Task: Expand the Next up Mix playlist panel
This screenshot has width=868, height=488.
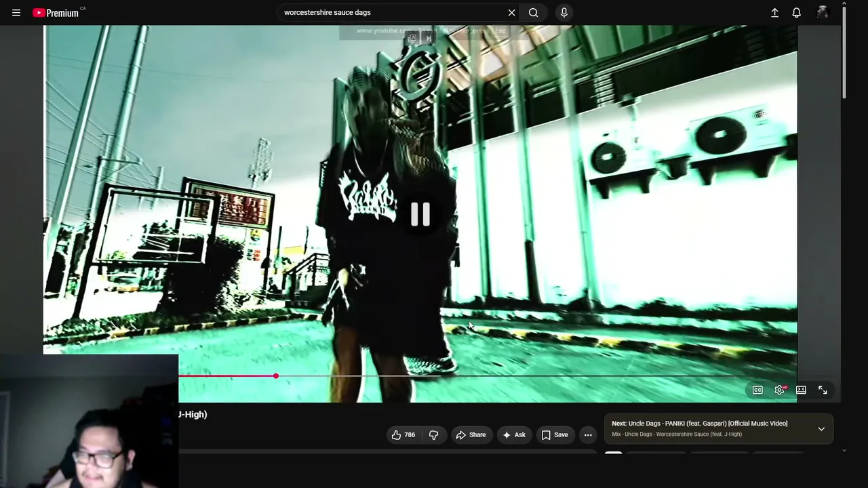Action: [x=821, y=429]
